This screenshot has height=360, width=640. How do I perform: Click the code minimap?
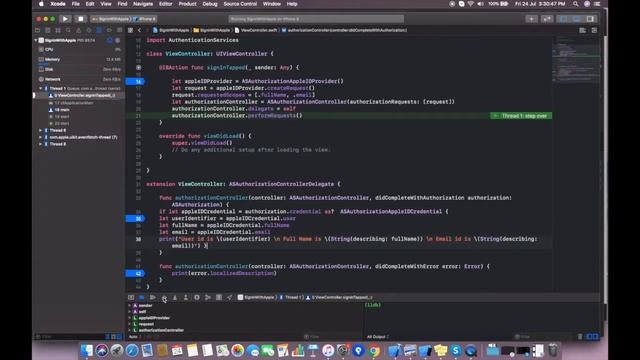(576, 59)
